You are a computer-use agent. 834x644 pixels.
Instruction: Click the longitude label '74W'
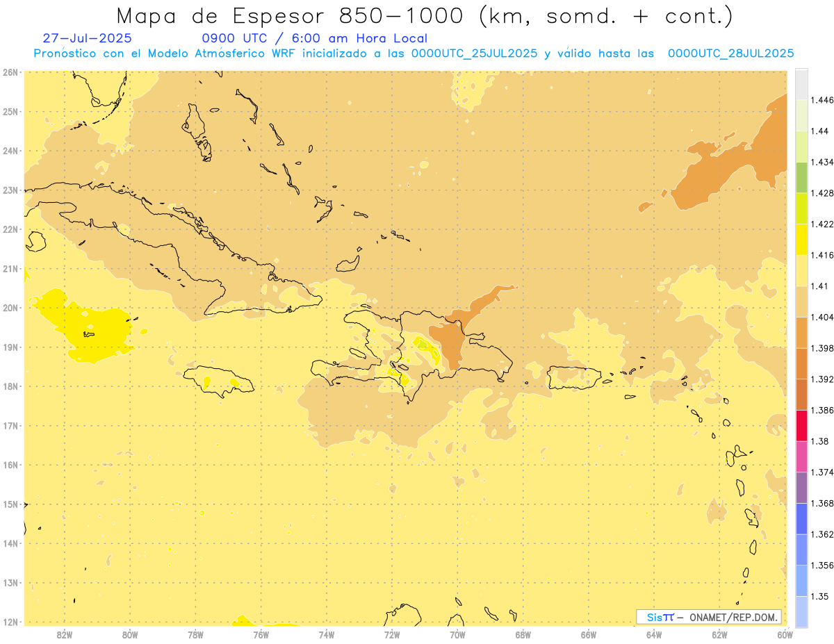(326, 634)
